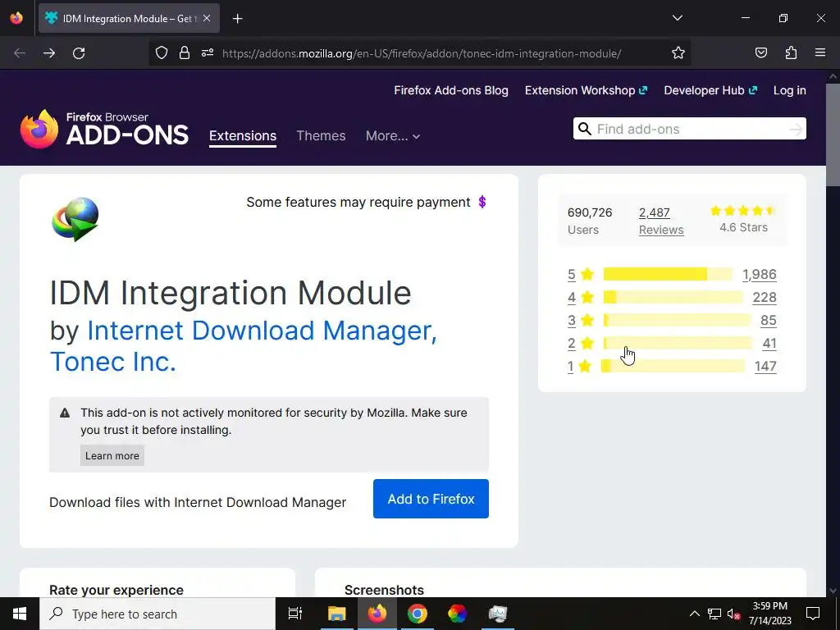Click the IDM add-on globe icon
Viewport: 840px width, 630px height.
click(75, 219)
